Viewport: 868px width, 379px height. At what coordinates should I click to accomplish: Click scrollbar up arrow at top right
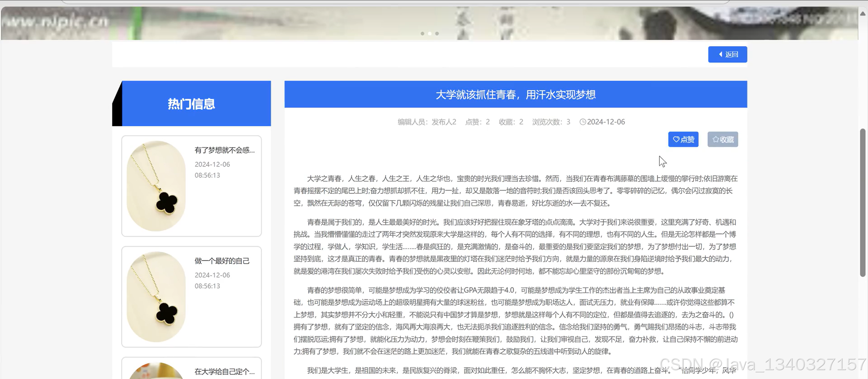click(x=863, y=13)
